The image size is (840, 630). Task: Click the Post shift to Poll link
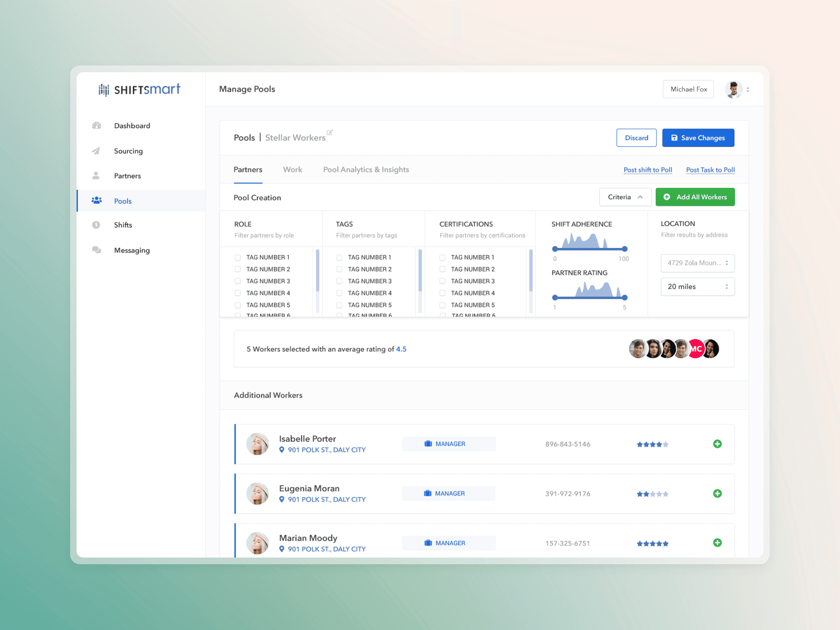coord(647,170)
